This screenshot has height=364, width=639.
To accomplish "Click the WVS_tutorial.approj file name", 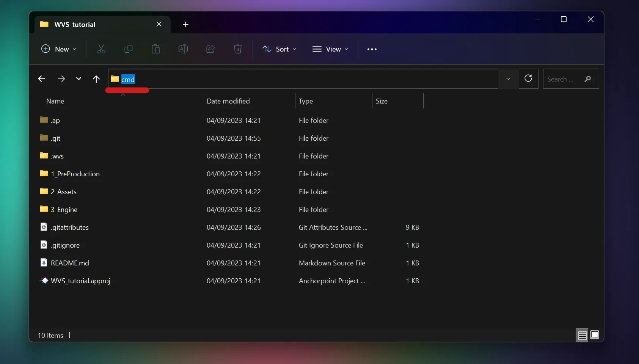I will pyautogui.click(x=80, y=281).
